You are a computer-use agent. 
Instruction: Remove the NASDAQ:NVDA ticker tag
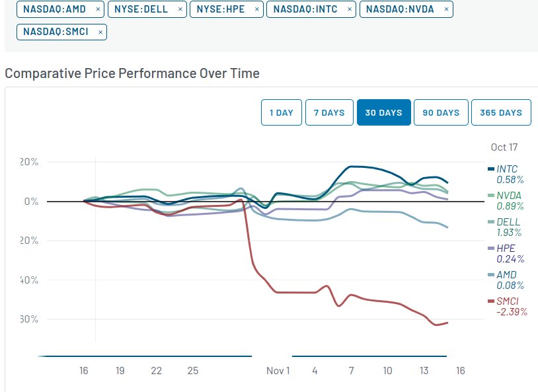(x=446, y=10)
